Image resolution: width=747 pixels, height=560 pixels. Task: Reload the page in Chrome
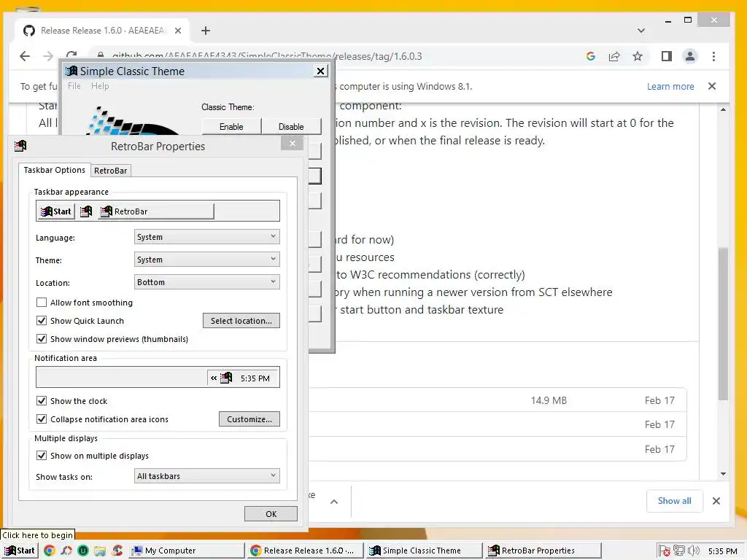[x=71, y=55]
